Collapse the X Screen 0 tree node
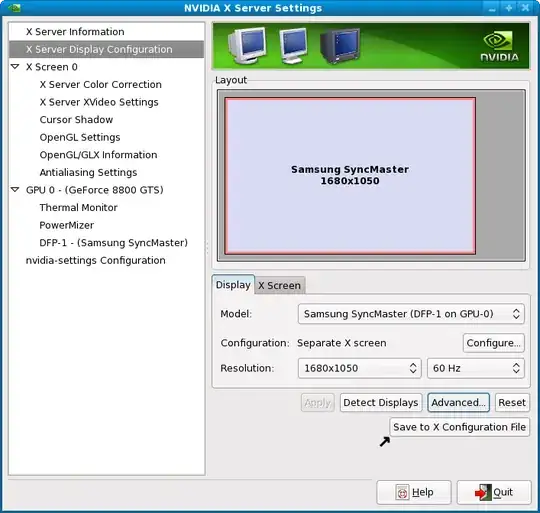Viewport: 540px width, 513px height. 15,66
